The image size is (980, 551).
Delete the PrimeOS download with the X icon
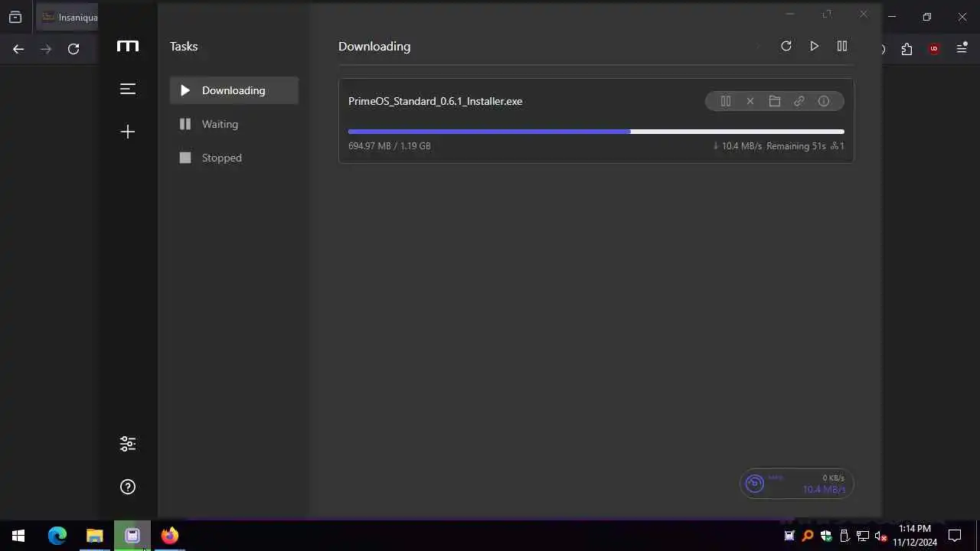pos(750,101)
